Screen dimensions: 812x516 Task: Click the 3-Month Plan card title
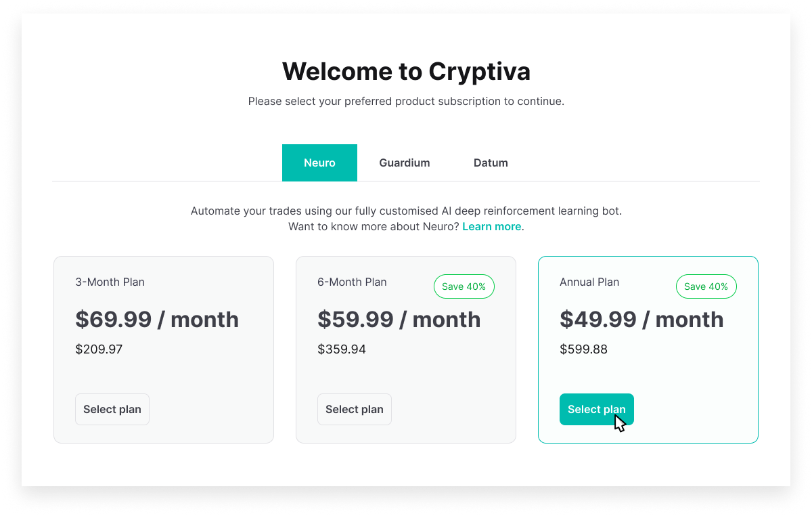110,282
